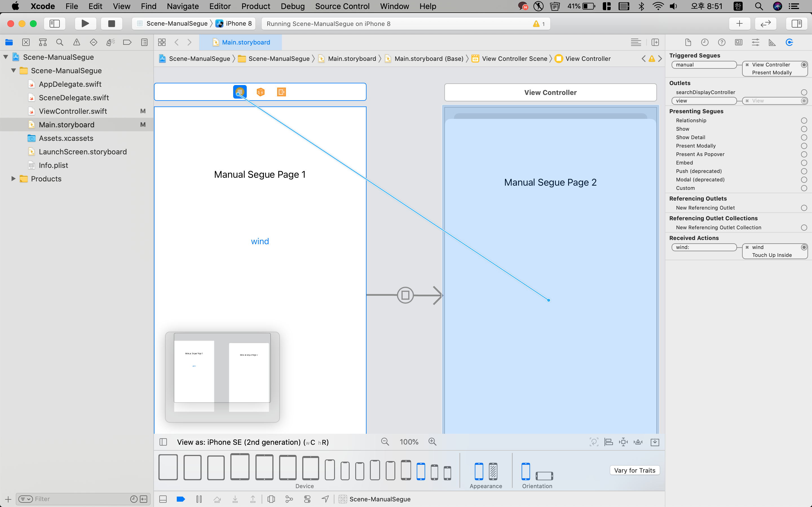The height and width of the screenshot is (507, 812).
Task: Click the Show segue connection circle
Action: coord(804,129)
